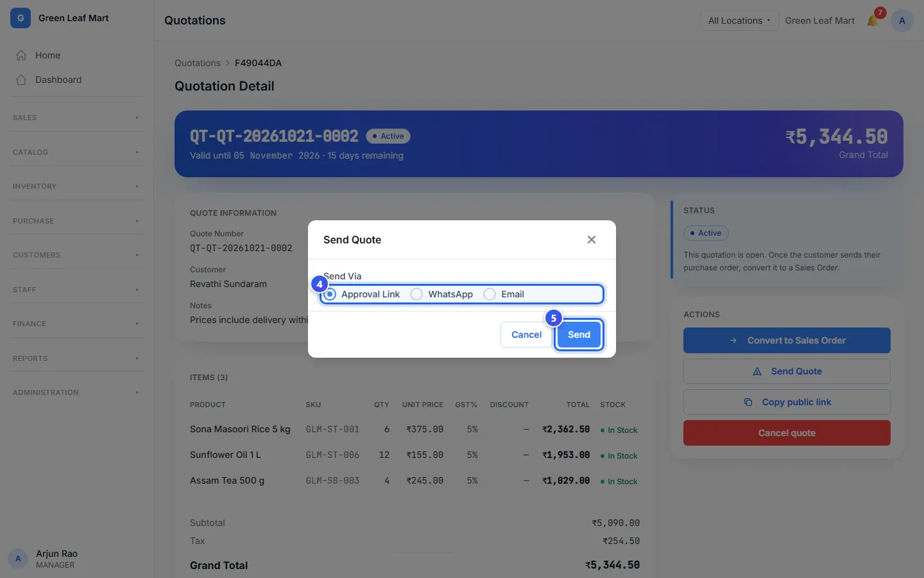Open Dashboard from sidebar

click(76, 80)
